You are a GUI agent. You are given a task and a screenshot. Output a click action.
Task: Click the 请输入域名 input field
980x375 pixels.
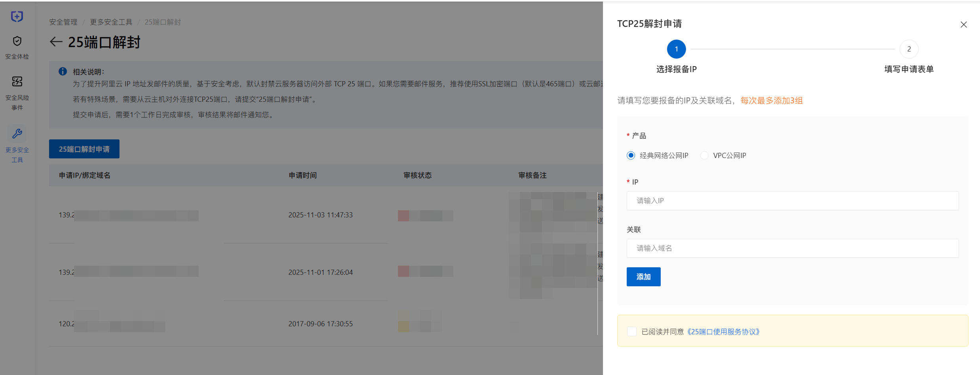[792, 248]
